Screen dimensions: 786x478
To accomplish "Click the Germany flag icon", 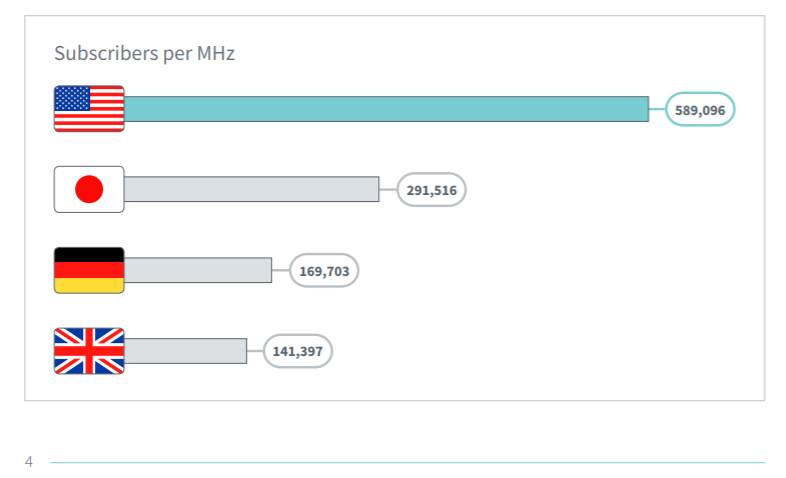I will point(89,270).
